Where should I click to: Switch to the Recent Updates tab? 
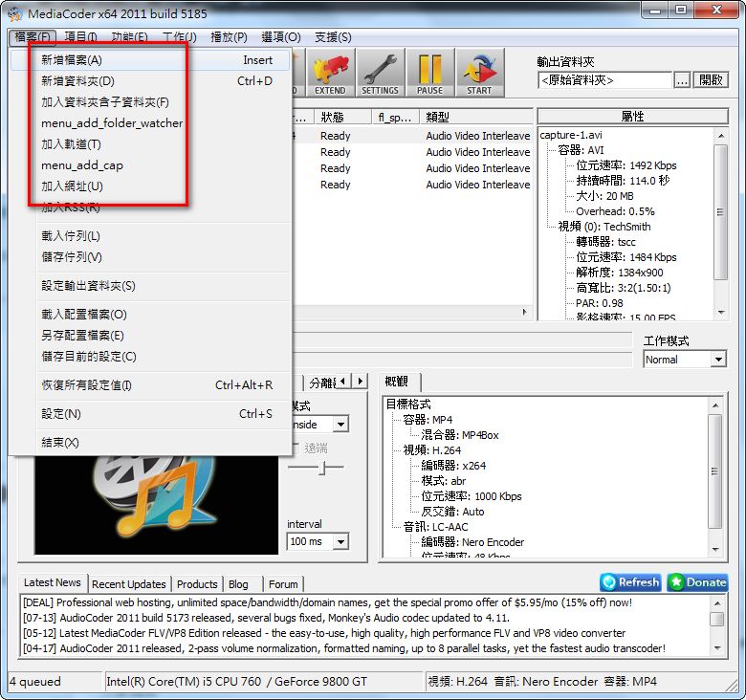pyautogui.click(x=128, y=584)
